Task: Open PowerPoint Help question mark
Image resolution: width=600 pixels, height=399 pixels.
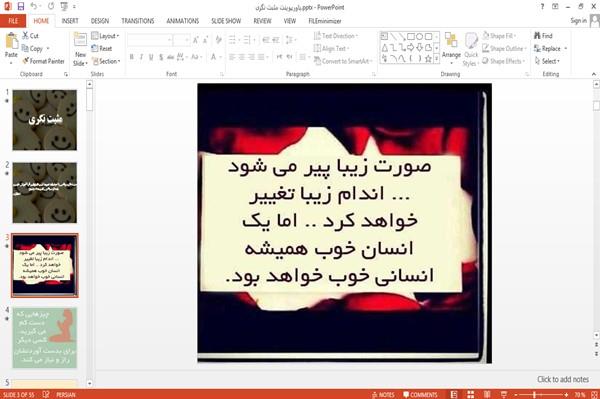Action: [x=542, y=7]
